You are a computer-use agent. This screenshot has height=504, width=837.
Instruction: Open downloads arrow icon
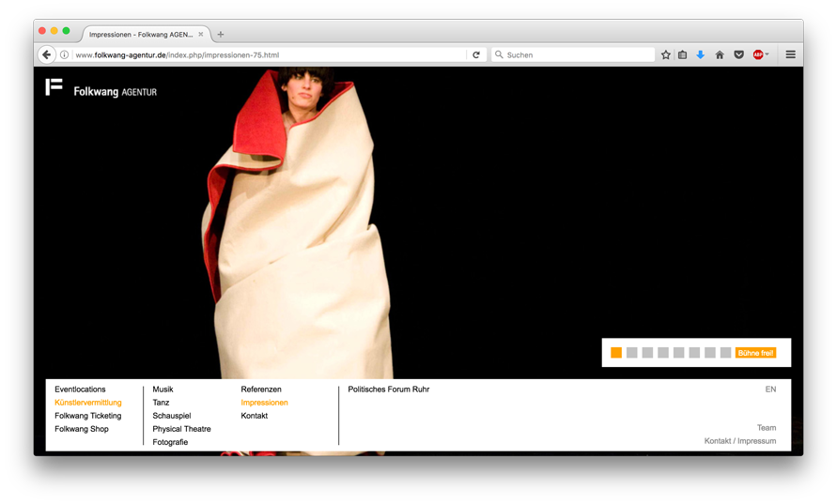click(x=701, y=54)
